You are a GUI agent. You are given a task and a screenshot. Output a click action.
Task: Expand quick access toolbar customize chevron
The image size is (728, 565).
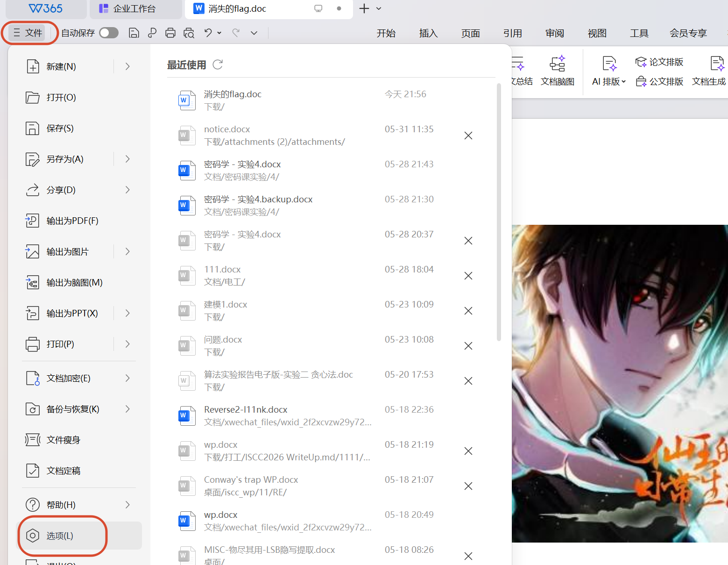click(x=254, y=33)
